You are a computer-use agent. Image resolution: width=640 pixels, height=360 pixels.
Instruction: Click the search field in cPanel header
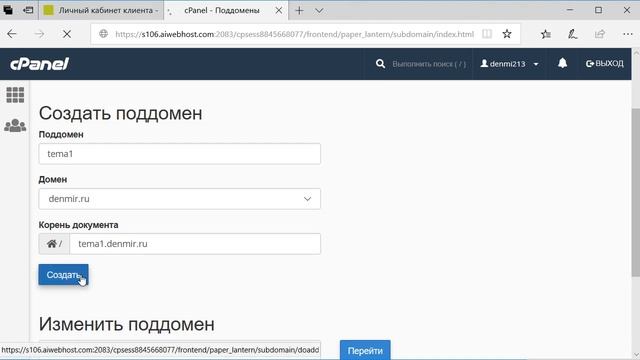pos(429,64)
